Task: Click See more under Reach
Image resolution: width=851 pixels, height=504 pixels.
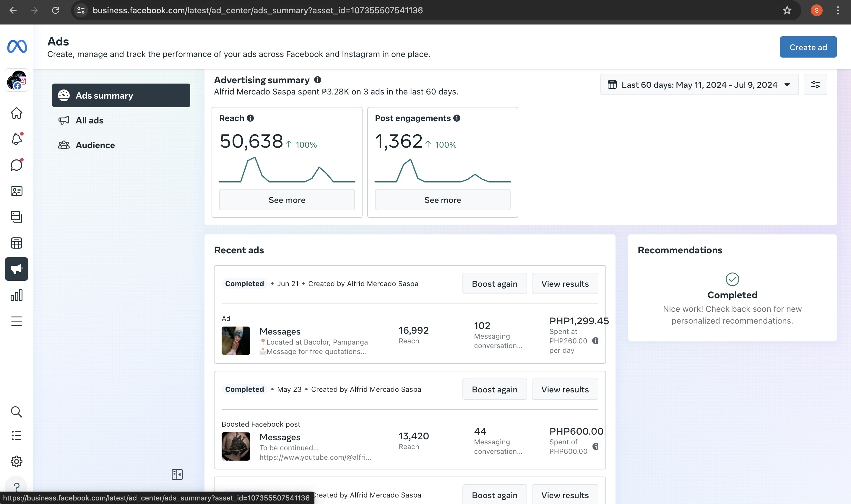Action: pyautogui.click(x=287, y=200)
